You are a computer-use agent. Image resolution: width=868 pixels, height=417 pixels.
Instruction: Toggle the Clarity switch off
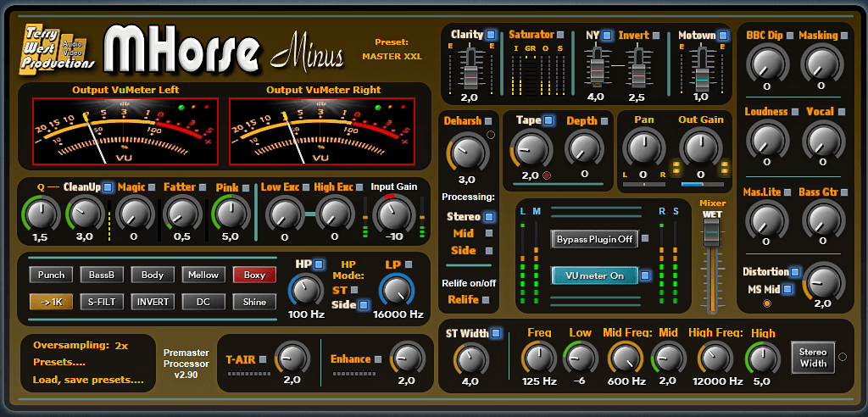[x=491, y=35]
